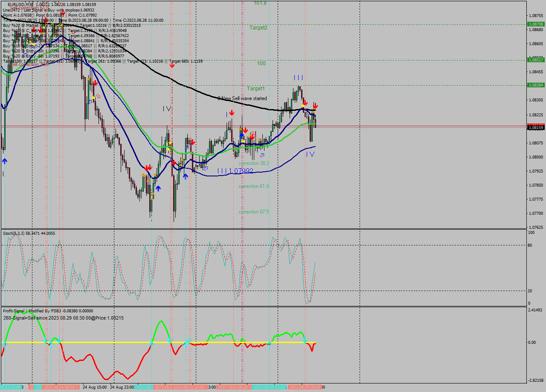Select the blue up-arrow buy marker at chart's left edge
546x392 pixels.
click(x=4, y=161)
